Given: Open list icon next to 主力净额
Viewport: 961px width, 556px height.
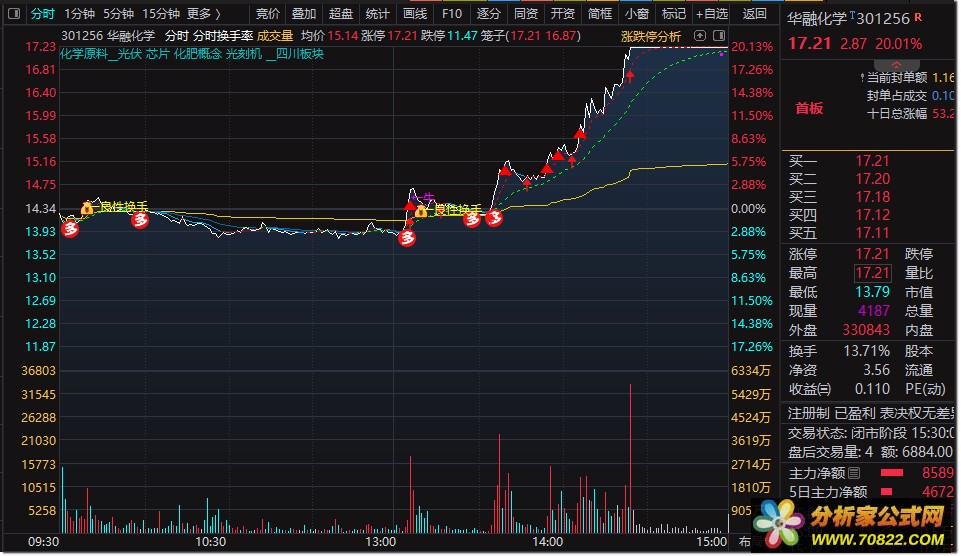Looking at the screenshot, I should (x=854, y=473).
